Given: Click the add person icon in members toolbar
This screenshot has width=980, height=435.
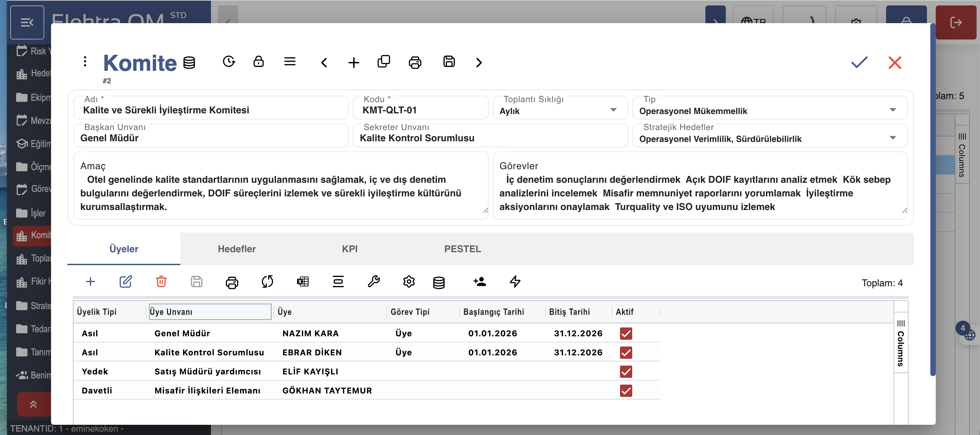Looking at the screenshot, I should pos(480,281).
